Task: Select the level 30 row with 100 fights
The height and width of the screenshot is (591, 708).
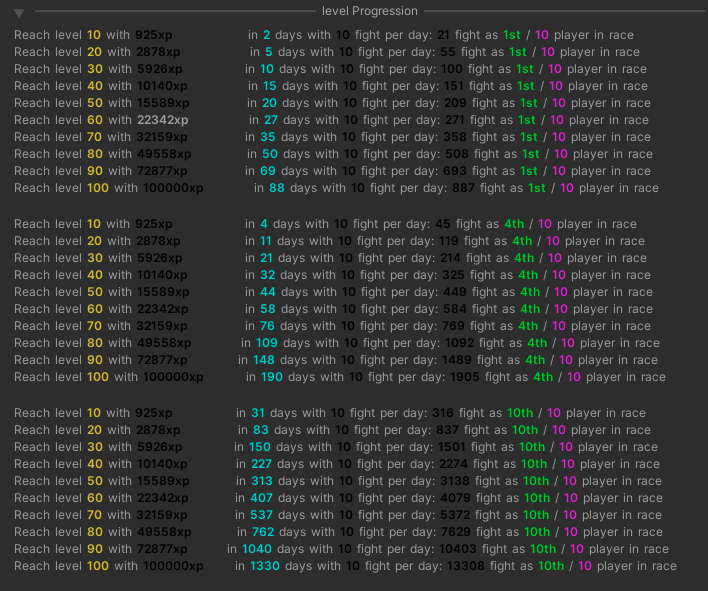Action: [x=329, y=69]
